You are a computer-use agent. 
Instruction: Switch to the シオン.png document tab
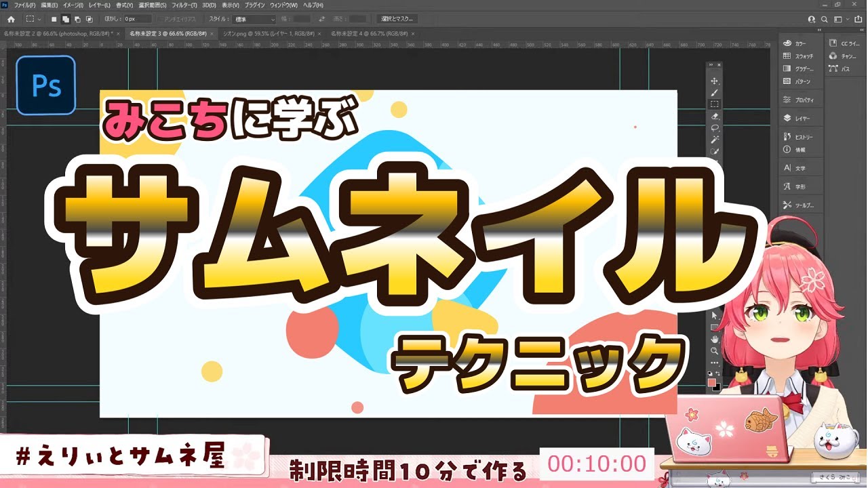tap(269, 33)
